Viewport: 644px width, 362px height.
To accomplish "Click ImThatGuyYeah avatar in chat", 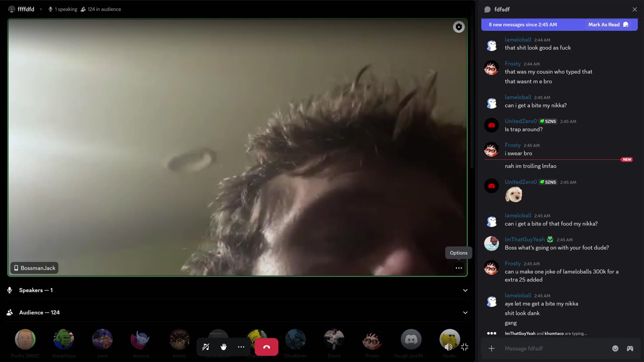I will click(x=492, y=243).
